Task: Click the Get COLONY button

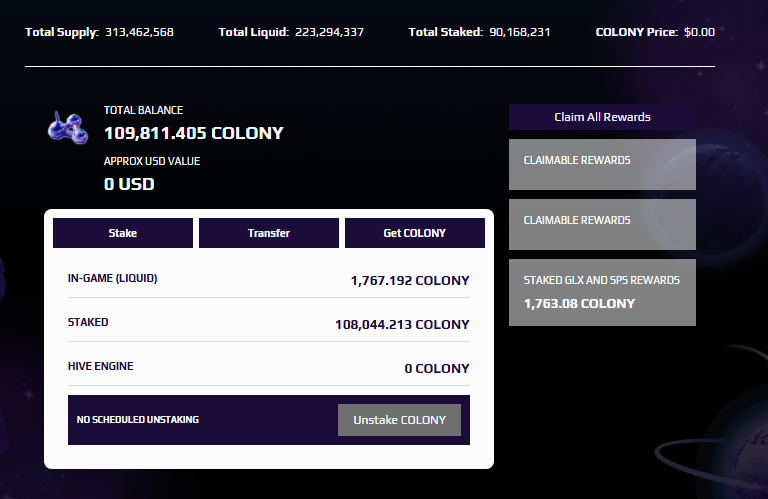Action: 415,233
